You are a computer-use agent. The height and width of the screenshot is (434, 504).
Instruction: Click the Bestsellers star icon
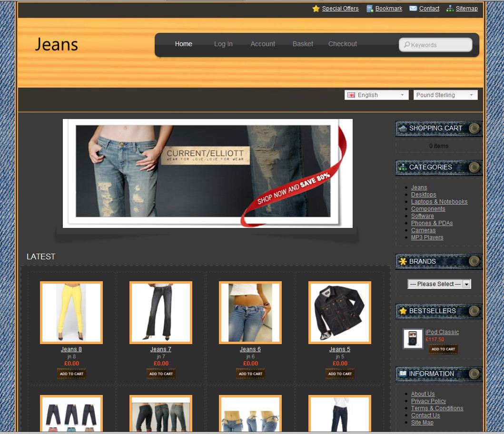point(403,311)
